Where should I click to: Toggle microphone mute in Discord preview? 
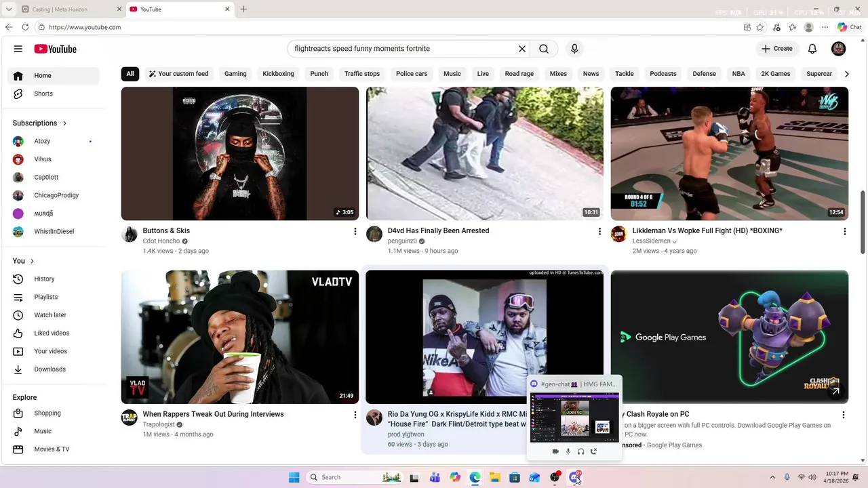coord(568,451)
